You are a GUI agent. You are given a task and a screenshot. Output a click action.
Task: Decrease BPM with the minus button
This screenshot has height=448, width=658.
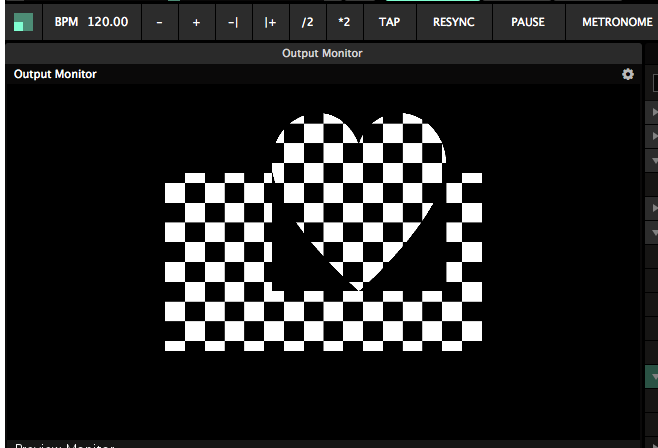[160, 21]
